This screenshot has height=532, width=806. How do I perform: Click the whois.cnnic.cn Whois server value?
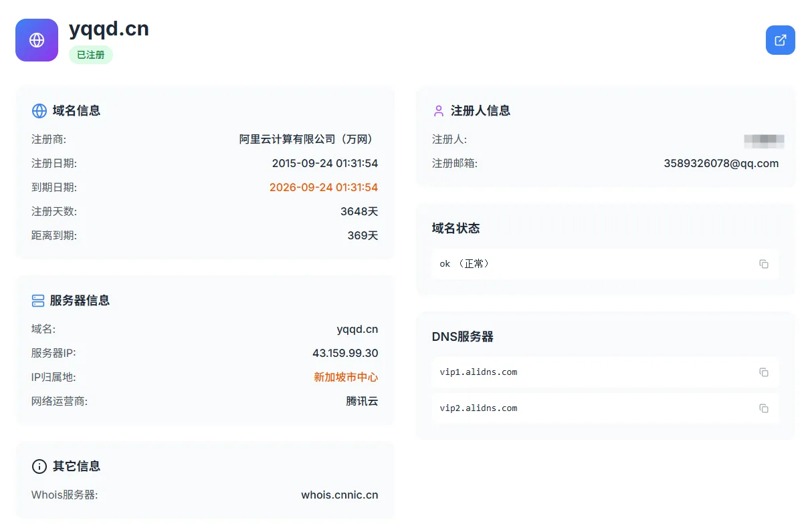[339, 495]
